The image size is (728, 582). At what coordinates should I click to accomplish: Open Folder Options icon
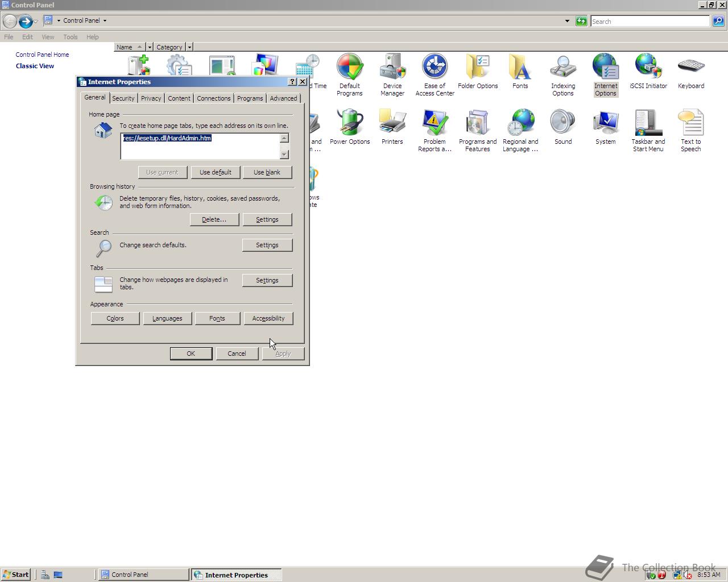pyautogui.click(x=478, y=71)
